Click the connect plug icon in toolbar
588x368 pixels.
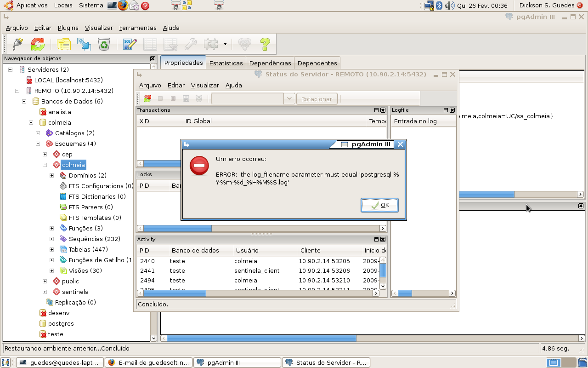point(17,44)
